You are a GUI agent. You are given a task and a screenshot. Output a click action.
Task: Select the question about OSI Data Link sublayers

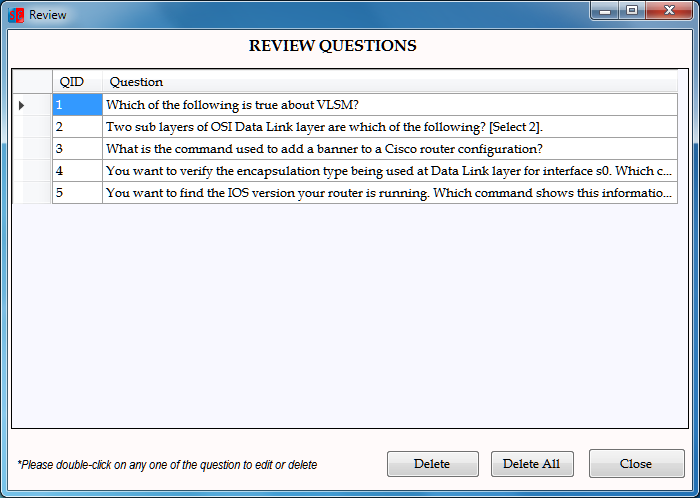point(390,127)
